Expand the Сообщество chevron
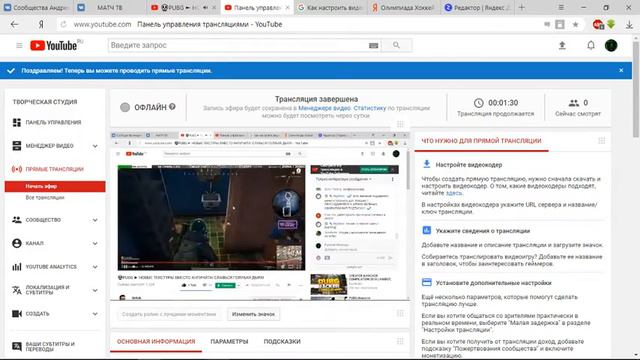Screen dimensions: 640x360 pos(95,220)
